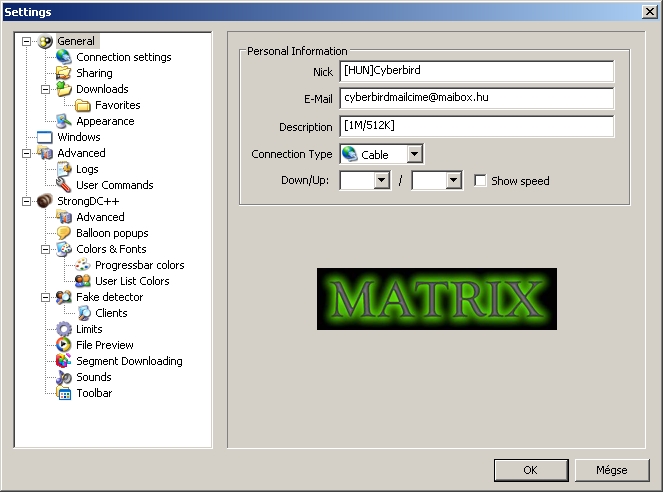Open the Up speed dropdown
Image resolution: width=663 pixels, height=492 pixels.
click(453, 181)
